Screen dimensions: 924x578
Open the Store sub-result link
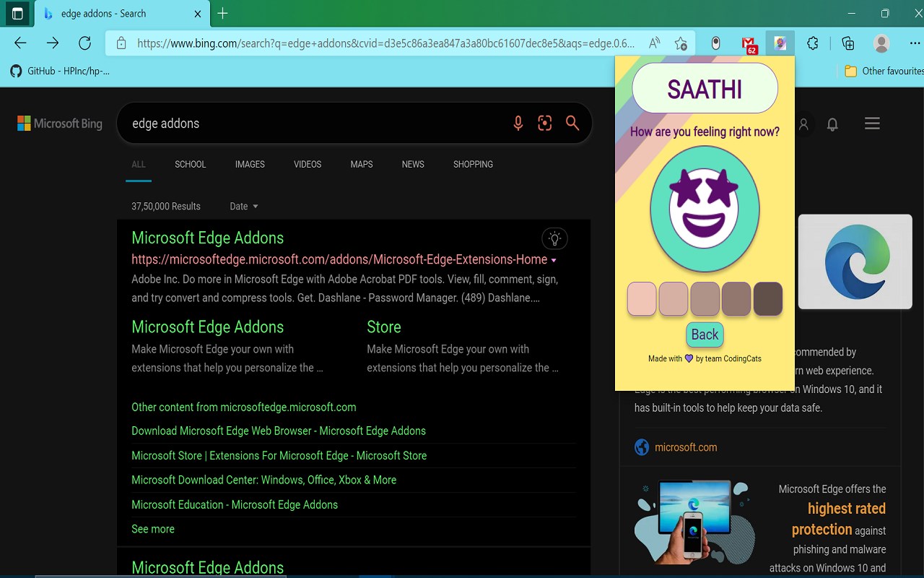coord(384,327)
